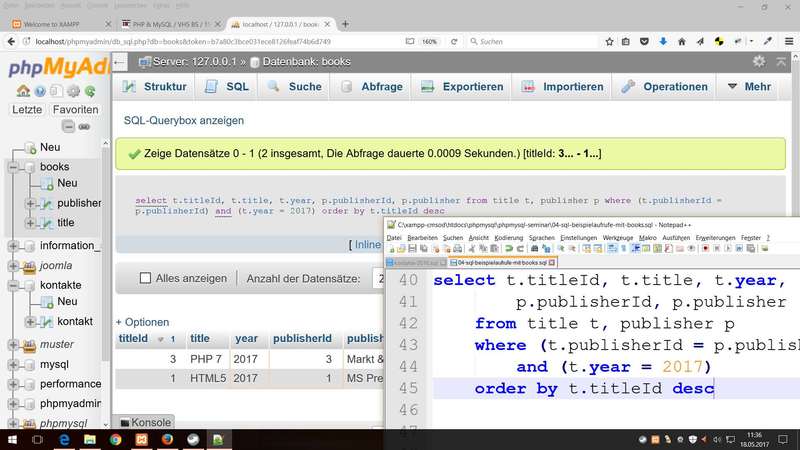Open the Konsole panel button

145,423
